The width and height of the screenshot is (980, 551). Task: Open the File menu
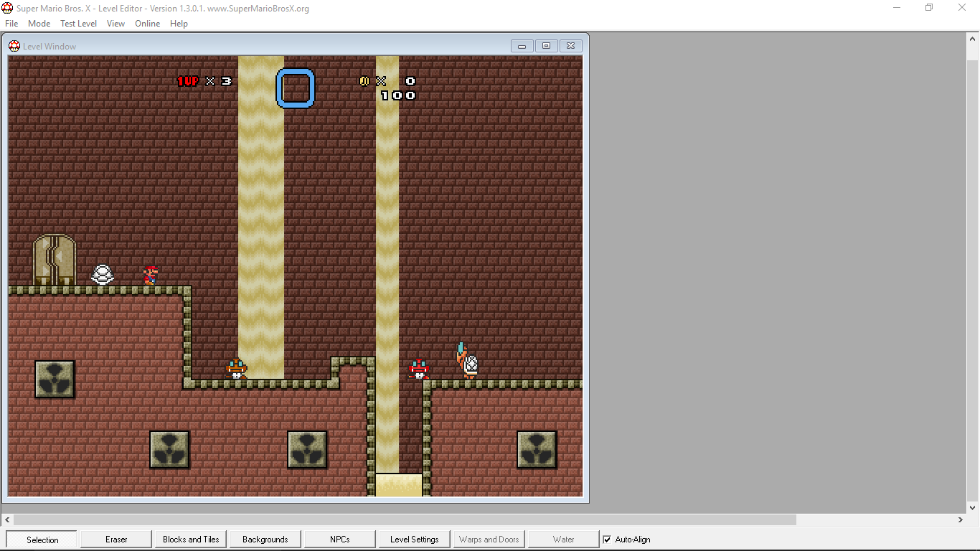point(11,24)
